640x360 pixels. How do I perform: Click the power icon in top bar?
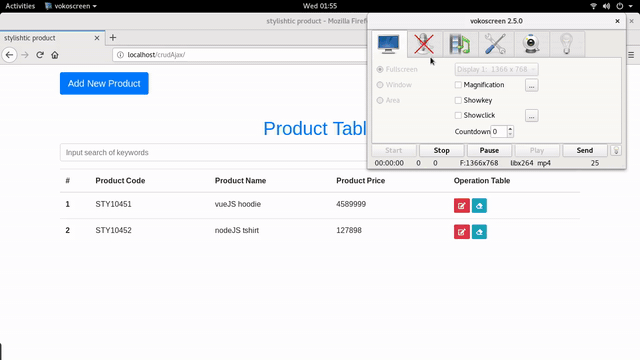(620, 6)
